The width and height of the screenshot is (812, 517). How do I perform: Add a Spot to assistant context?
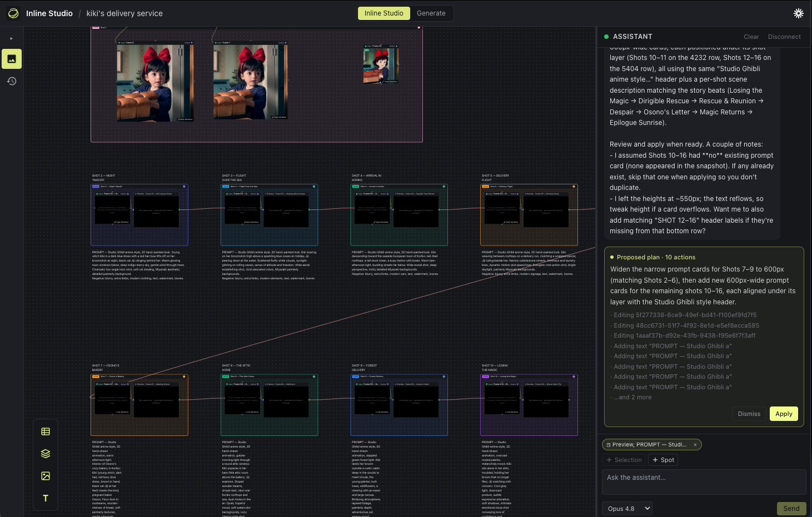pyautogui.click(x=663, y=460)
